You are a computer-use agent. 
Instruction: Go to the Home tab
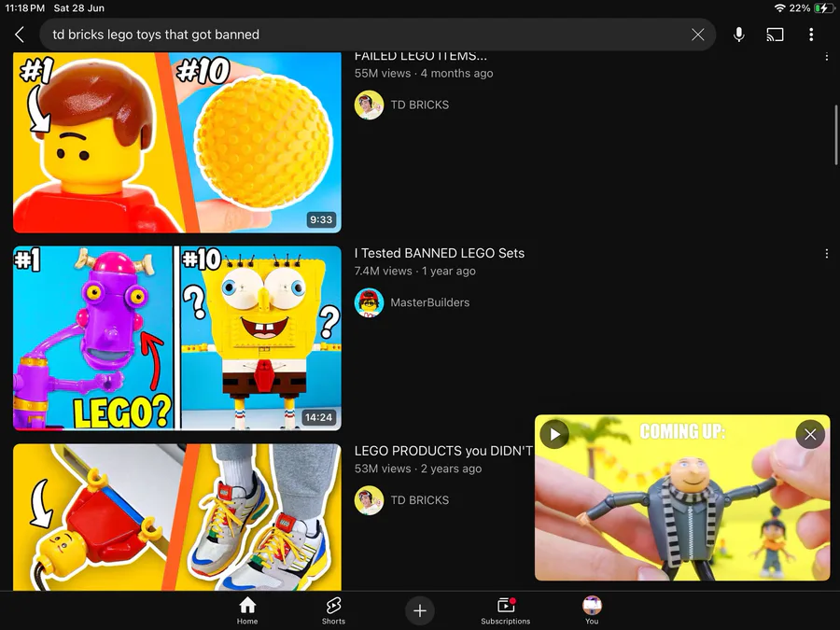(x=247, y=610)
